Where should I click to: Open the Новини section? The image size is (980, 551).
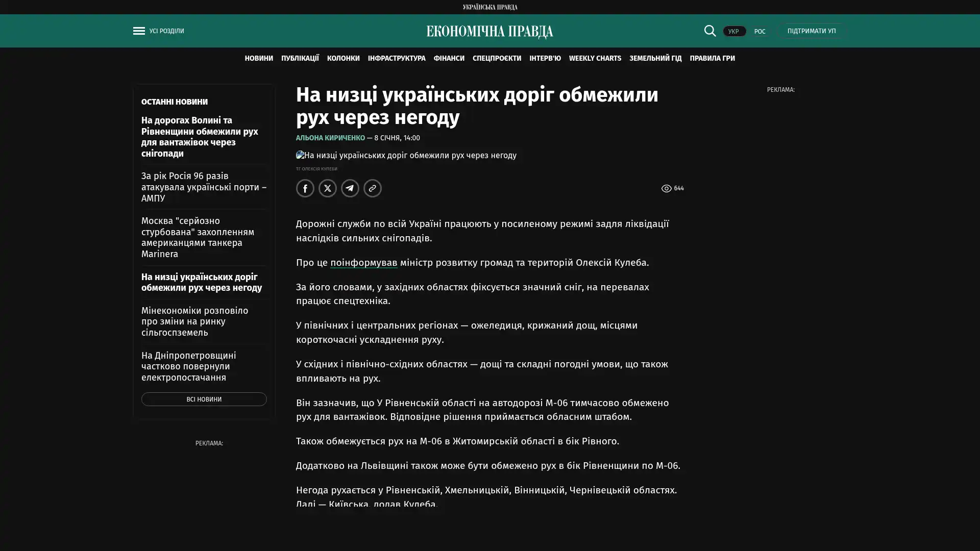258,58
